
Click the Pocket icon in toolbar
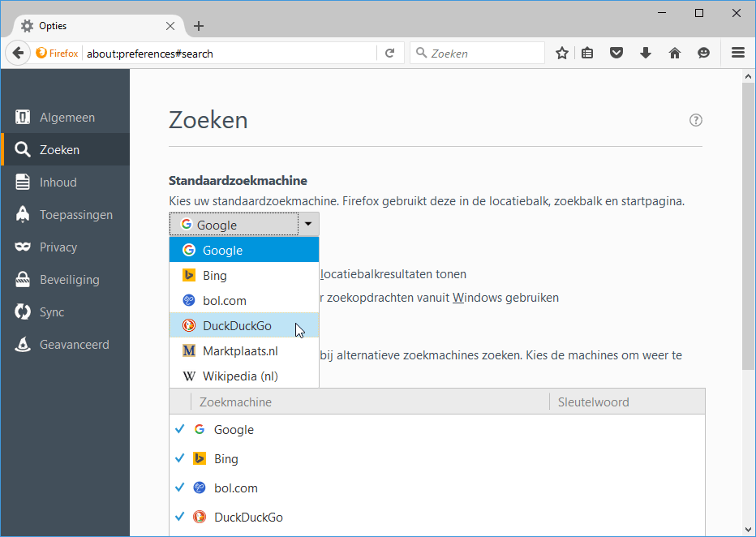(616, 54)
